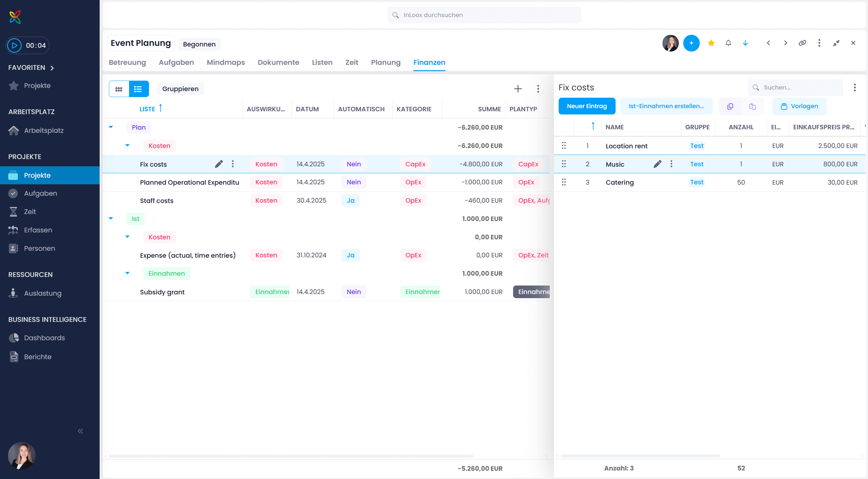
Task: Click project member avatar in header
Action: [x=671, y=43]
